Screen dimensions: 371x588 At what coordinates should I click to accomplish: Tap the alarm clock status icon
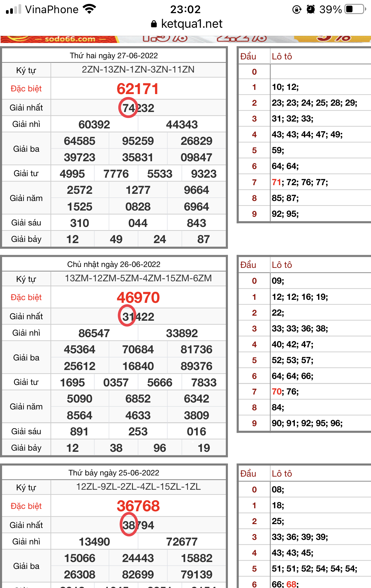click(311, 10)
